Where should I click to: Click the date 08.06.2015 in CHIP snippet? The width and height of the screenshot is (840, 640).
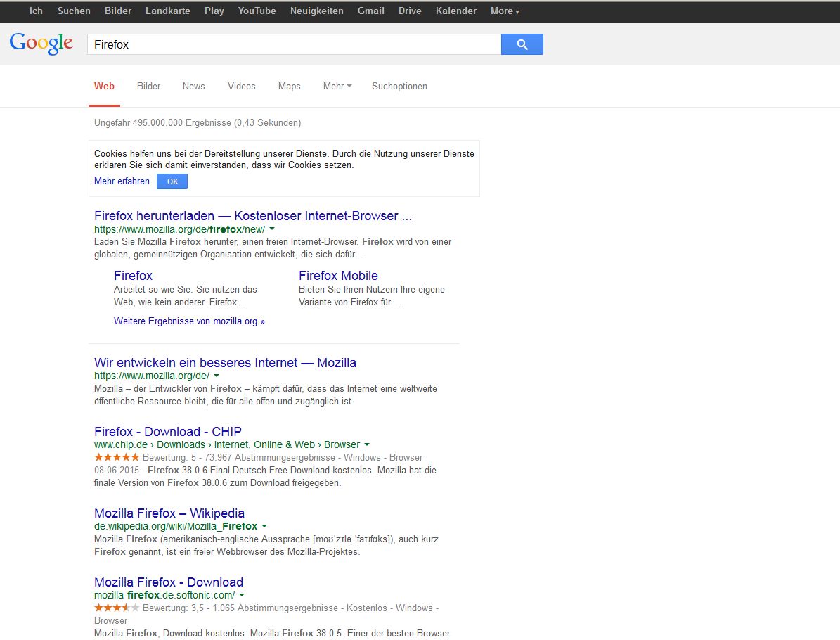116,470
